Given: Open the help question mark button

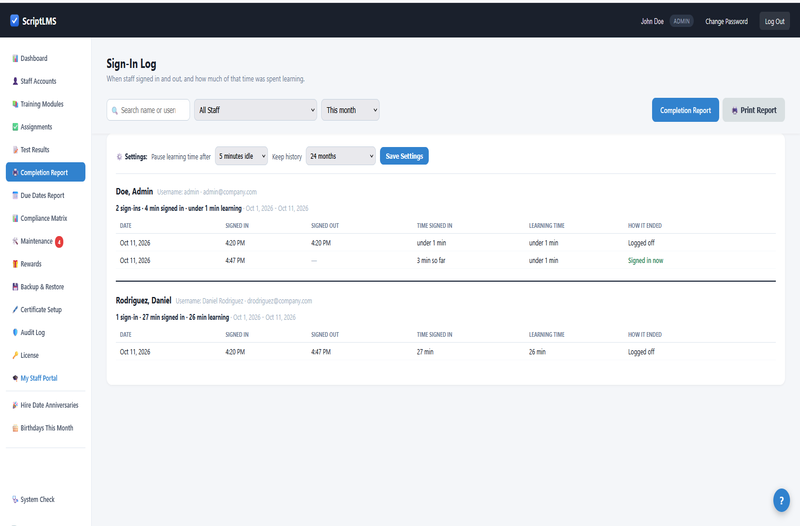Looking at the screenshot, I should tap(781, 500).
